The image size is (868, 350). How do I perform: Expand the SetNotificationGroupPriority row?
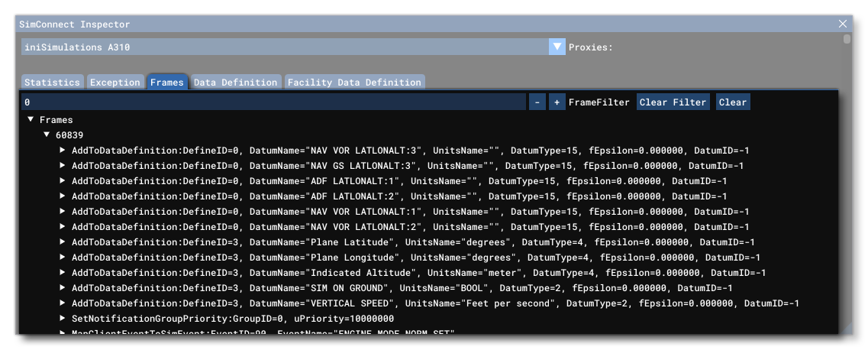click(63, 319)
